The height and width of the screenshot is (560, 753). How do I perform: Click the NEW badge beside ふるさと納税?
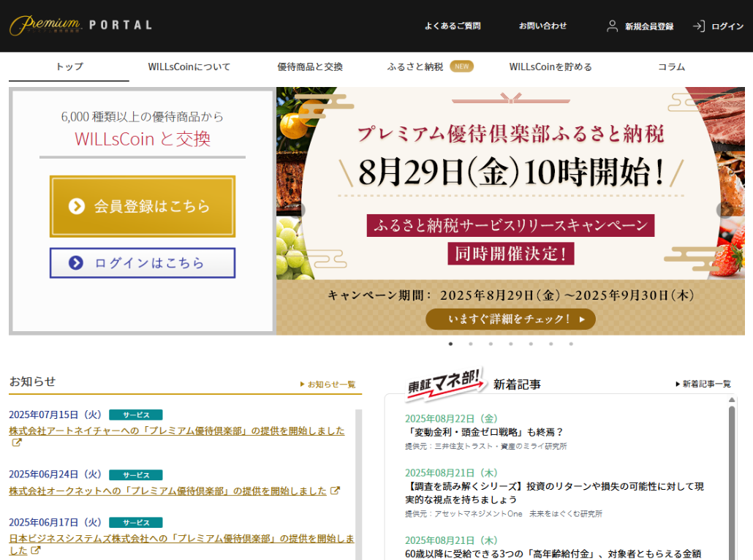461,67
